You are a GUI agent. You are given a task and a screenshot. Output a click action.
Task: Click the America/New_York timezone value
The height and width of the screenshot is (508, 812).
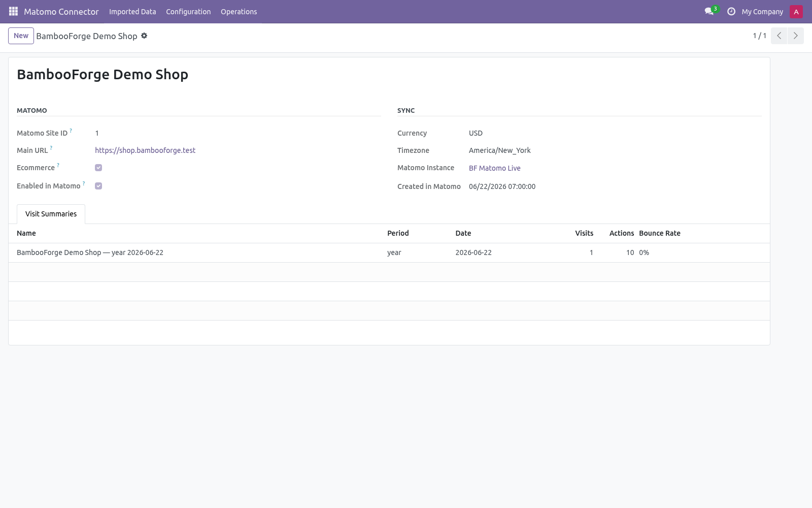500,150
